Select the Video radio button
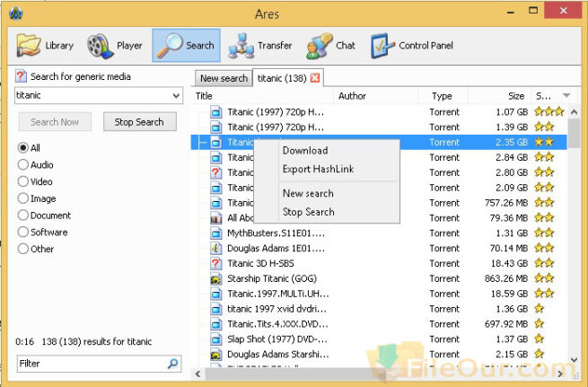This screenshot has width=588, height=387. pyautogui.click(x=23, y=181)
